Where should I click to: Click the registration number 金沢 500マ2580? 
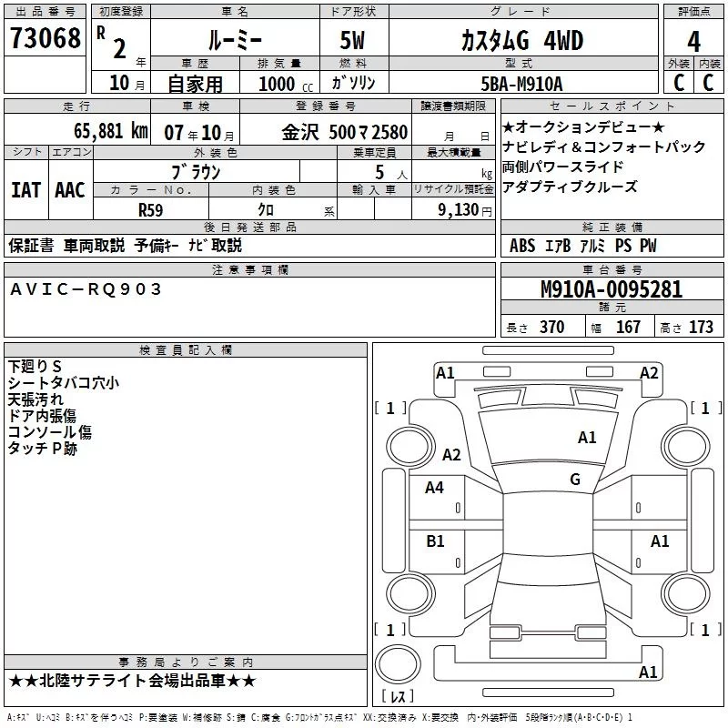tap(345, 132)
